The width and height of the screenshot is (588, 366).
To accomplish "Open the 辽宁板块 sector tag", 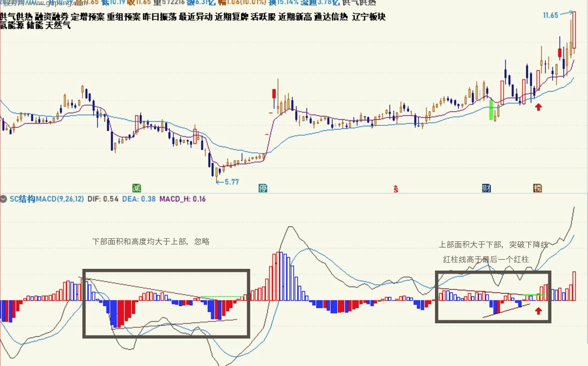I will pyautogui.click(x=368, y=17).
